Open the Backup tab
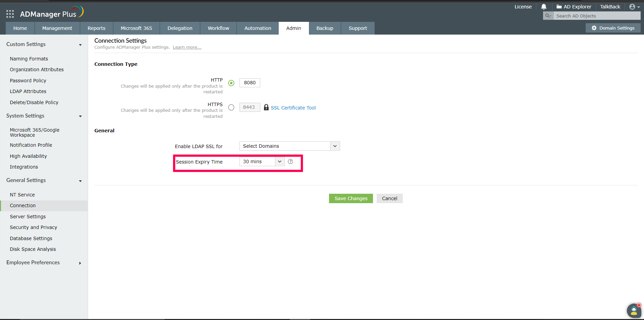 [325, 28]
